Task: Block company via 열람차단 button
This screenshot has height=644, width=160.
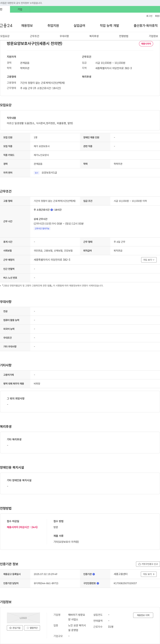Action: [32, 628]
